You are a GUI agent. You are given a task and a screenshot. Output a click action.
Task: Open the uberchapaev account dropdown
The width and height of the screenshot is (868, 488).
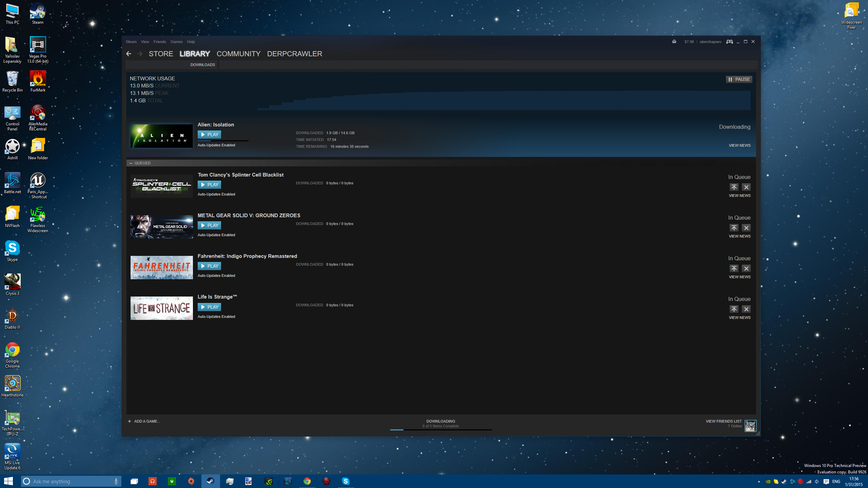pos(710,42)
